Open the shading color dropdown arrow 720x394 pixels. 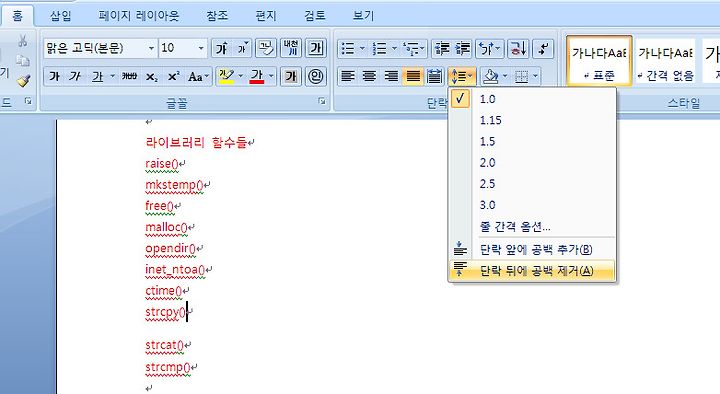coord(506,76)
